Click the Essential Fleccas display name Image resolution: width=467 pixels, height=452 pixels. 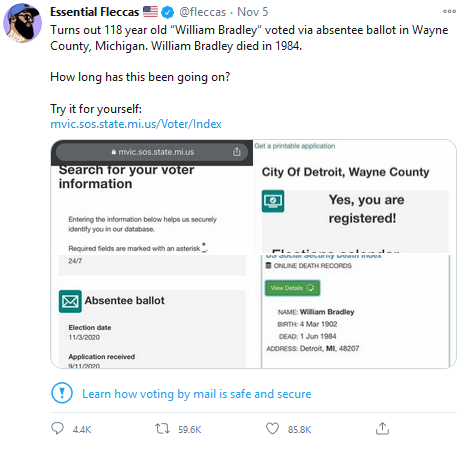point(95,12)
